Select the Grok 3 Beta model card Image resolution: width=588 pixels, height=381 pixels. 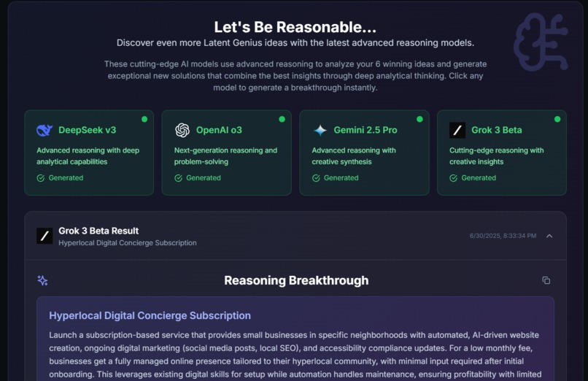tap(502, 153)
